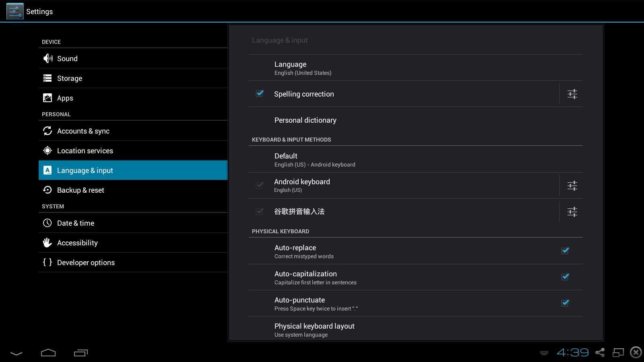The width and height of the screenshot is (644, 362).
Task: Click the Settings app icon in title bar
Action: pos(15,11)
